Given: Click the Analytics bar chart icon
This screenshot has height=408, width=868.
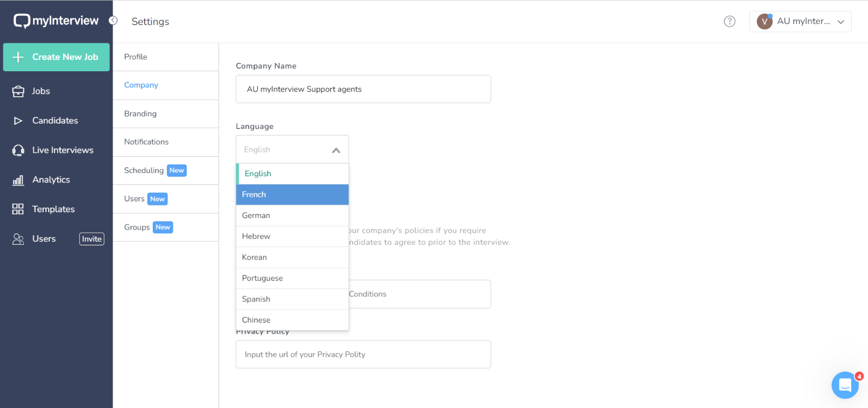Looking at the screenshot, I should click(18, 180).
